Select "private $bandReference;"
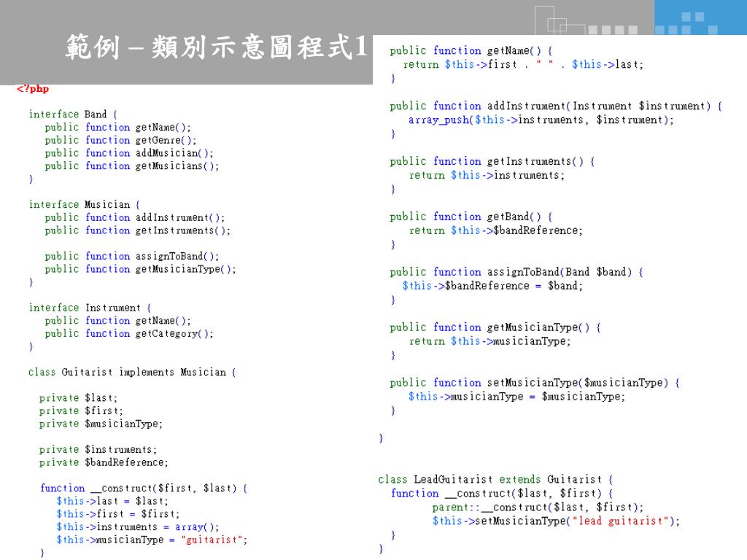 [104, 462]
